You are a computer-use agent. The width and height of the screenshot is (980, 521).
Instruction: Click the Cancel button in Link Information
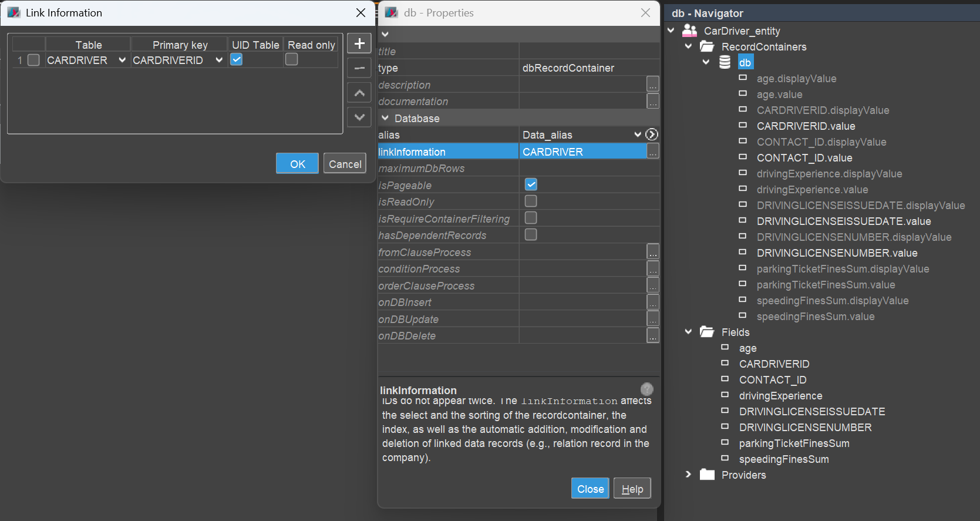click(345, 164)
